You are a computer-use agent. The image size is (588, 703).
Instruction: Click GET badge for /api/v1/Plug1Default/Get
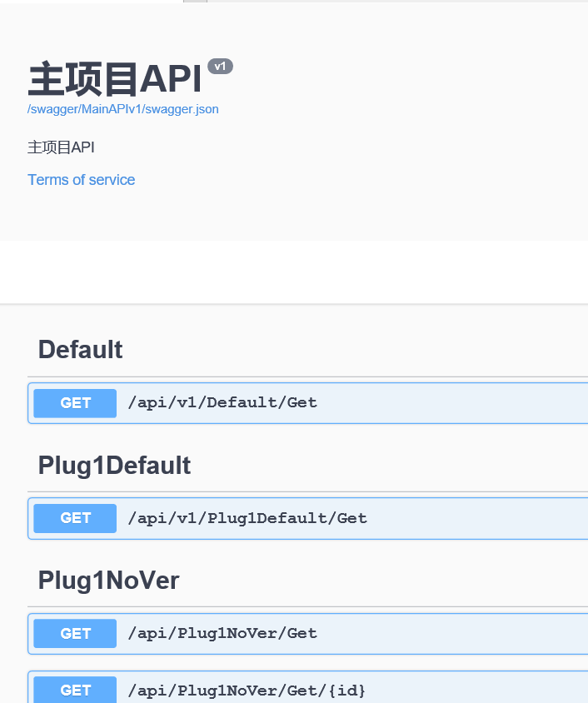[x=75, y=518]
